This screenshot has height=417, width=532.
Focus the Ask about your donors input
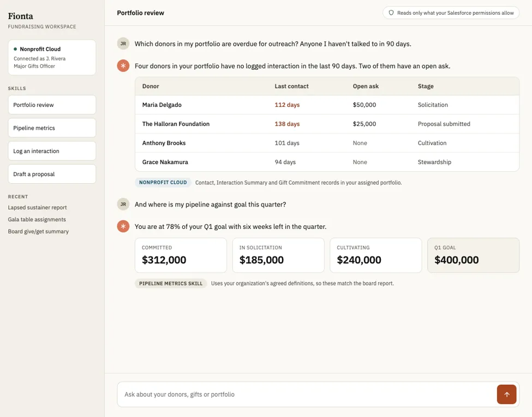(307, 394)
